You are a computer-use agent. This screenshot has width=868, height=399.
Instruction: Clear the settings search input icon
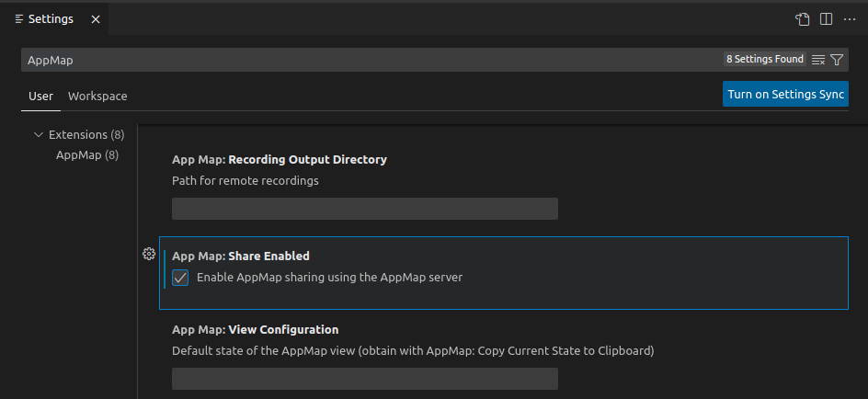[x=818, y=60]
